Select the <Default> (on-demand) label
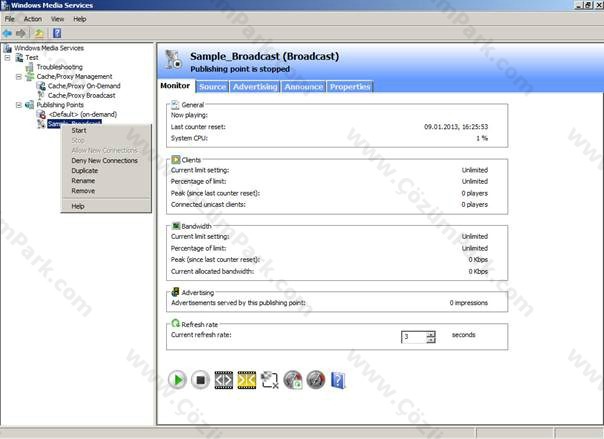Image resolution: width=604 pixels, height=439 pixels. click(83, 114)
